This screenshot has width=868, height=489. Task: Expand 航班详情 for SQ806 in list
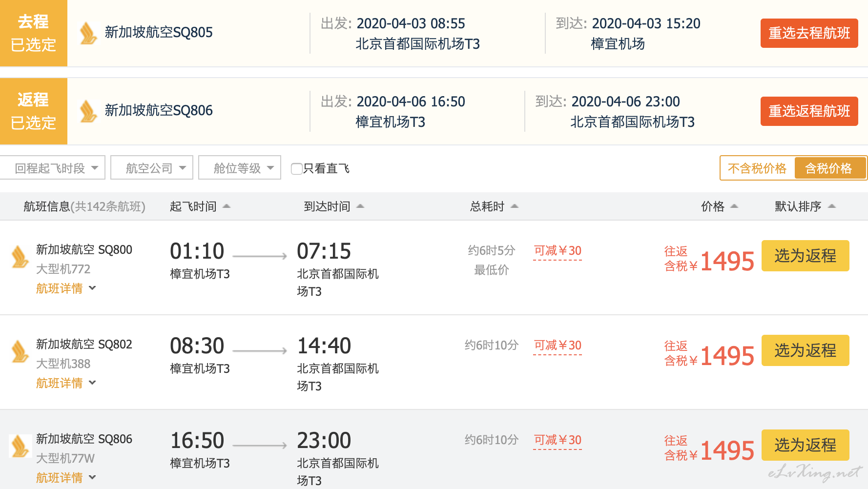pos(66,478)
